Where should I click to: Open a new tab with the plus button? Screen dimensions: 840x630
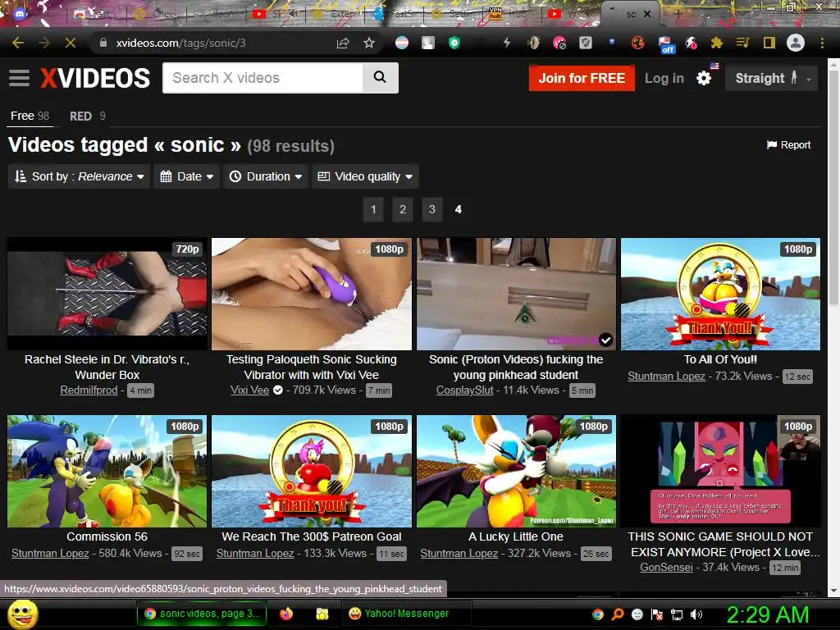coord(678,14)
